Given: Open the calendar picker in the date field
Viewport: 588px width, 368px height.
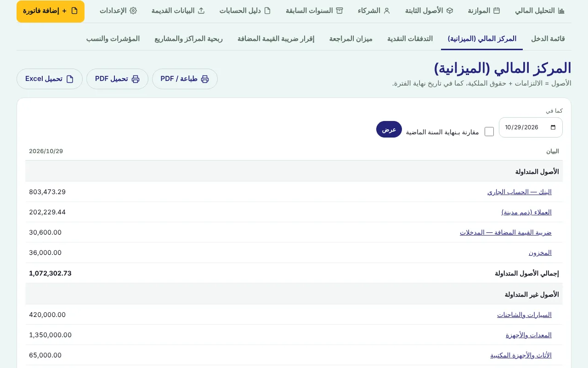Looking at the screenshot, I should [x=553, y=127].
